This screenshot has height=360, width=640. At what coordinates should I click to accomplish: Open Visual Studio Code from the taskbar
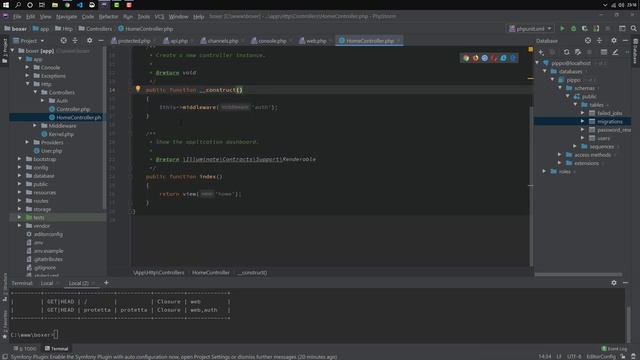[x=80, y=5]
